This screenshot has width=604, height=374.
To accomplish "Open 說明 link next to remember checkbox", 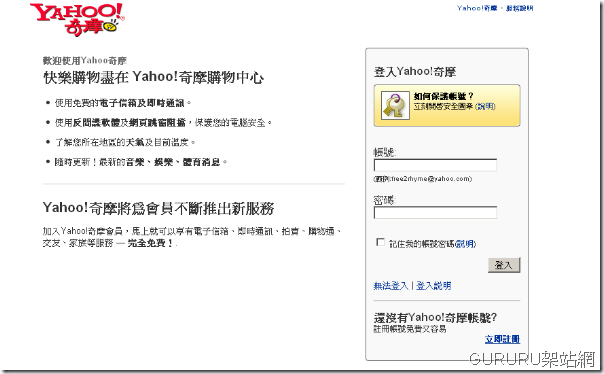I will point(465,244).
